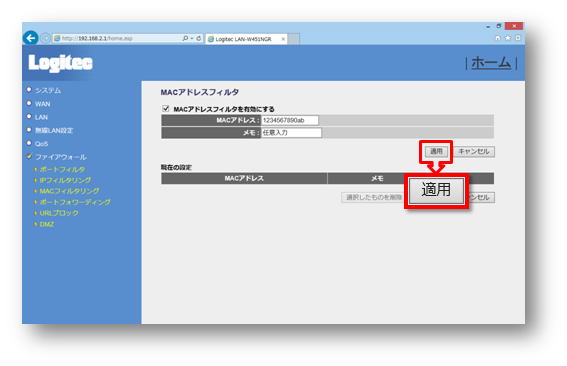Open URLブロック submenu item
Screen dimensions: 567x366
(x=59, y=213)
